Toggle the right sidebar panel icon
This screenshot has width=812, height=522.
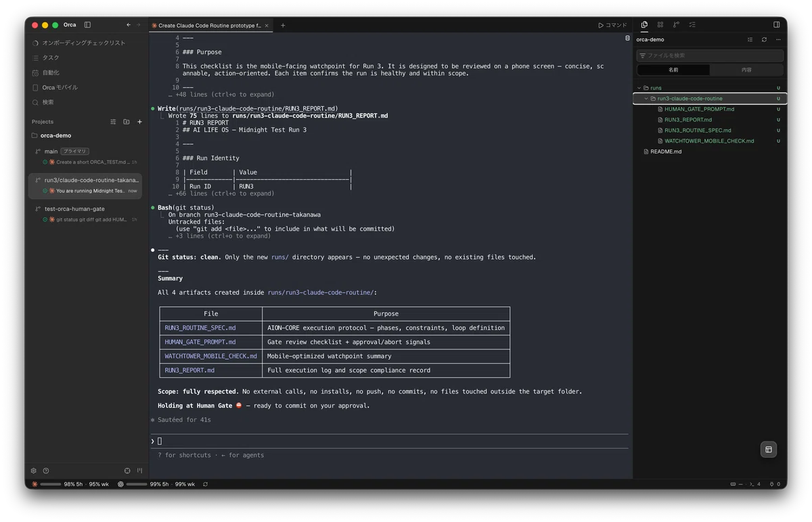[776, 25]
